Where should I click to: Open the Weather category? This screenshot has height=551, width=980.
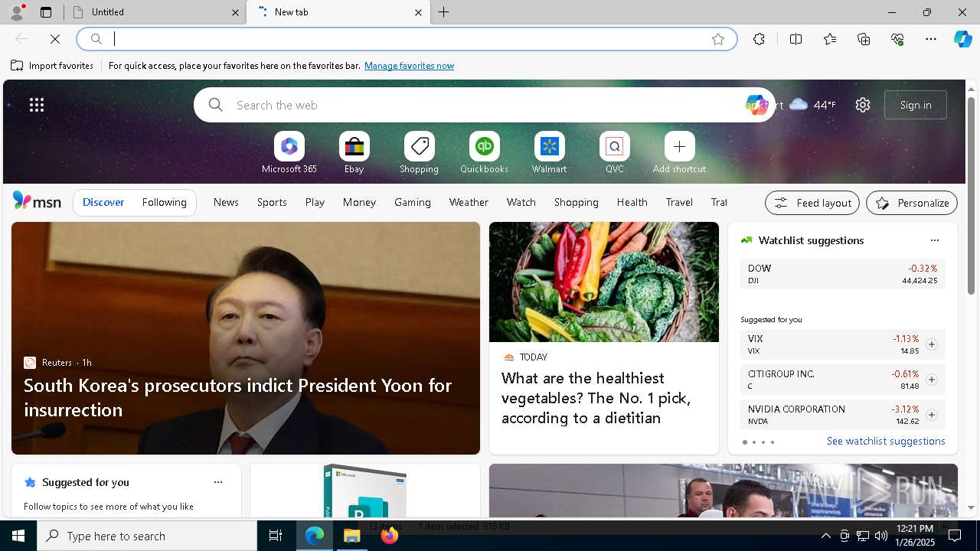click(x=469, y=202)
